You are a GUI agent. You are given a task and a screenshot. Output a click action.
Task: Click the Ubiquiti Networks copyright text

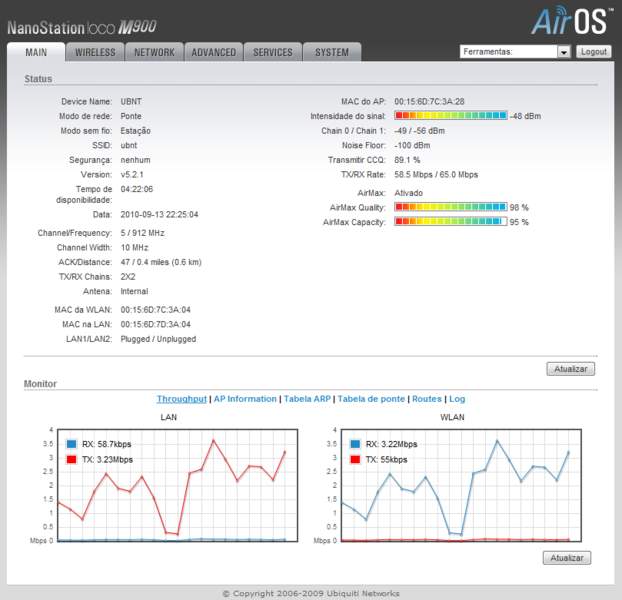pos(311,593)
